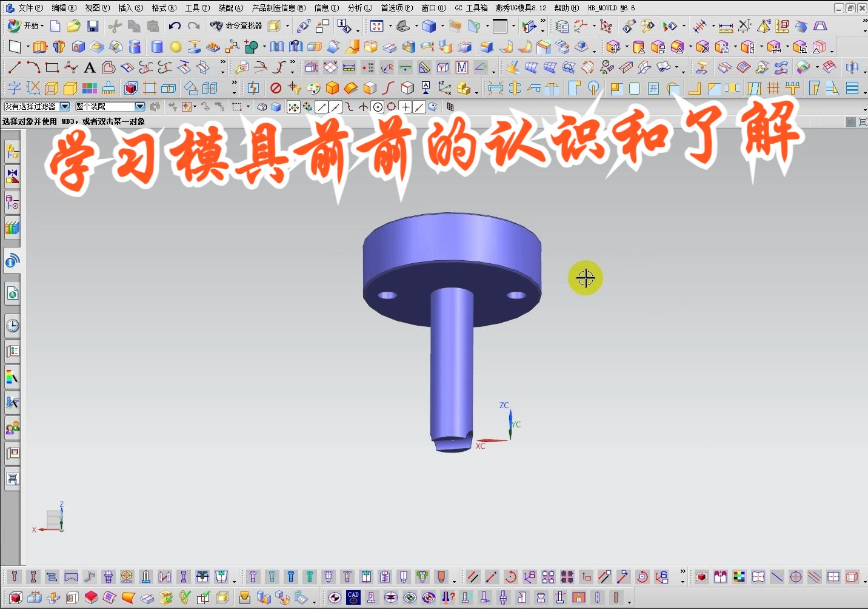Open the Roles sidebar tab
The image size is (868, 609).
point(12,428)
